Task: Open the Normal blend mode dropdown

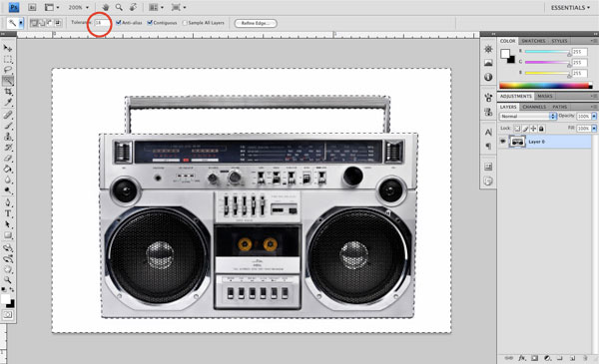Action: pyautogui.click(x=527, y=116)
